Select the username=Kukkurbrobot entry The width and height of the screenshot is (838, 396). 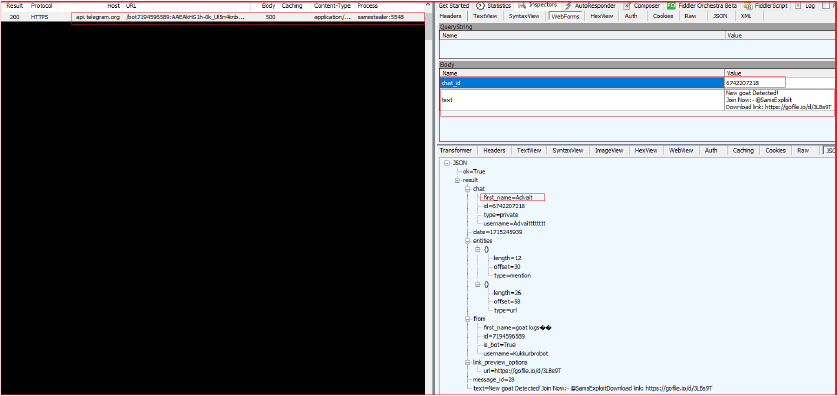coord(516,353)
